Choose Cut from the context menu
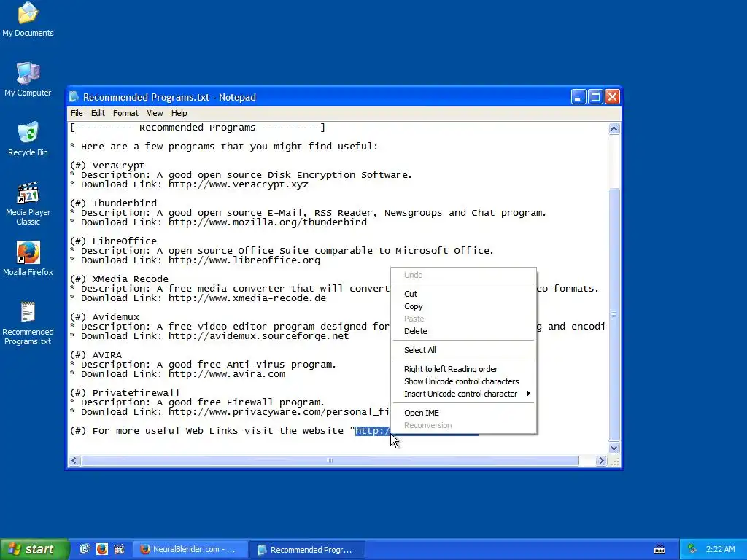The height and width of the screenshot is (560, 747). point(463,294)
